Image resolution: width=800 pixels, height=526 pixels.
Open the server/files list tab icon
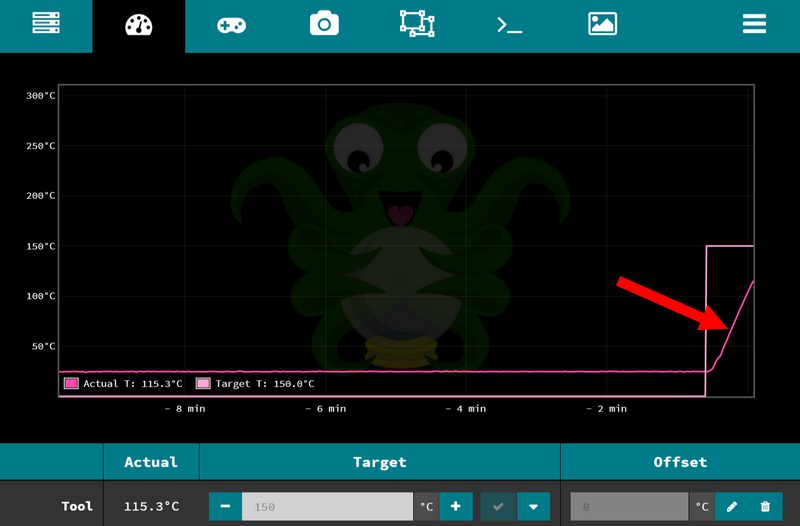[46, 23]
